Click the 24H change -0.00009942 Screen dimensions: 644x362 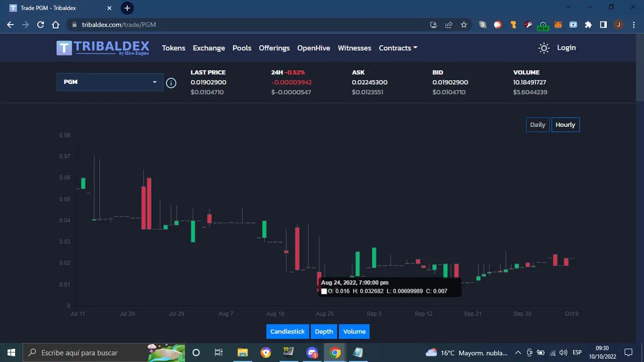pos(291,82)
